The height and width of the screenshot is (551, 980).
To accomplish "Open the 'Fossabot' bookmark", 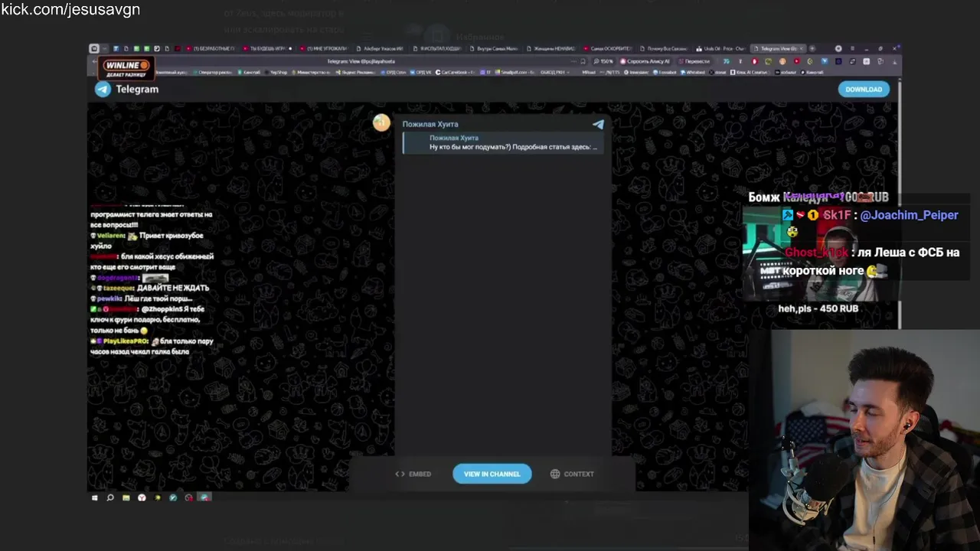I will pos(666,72).
